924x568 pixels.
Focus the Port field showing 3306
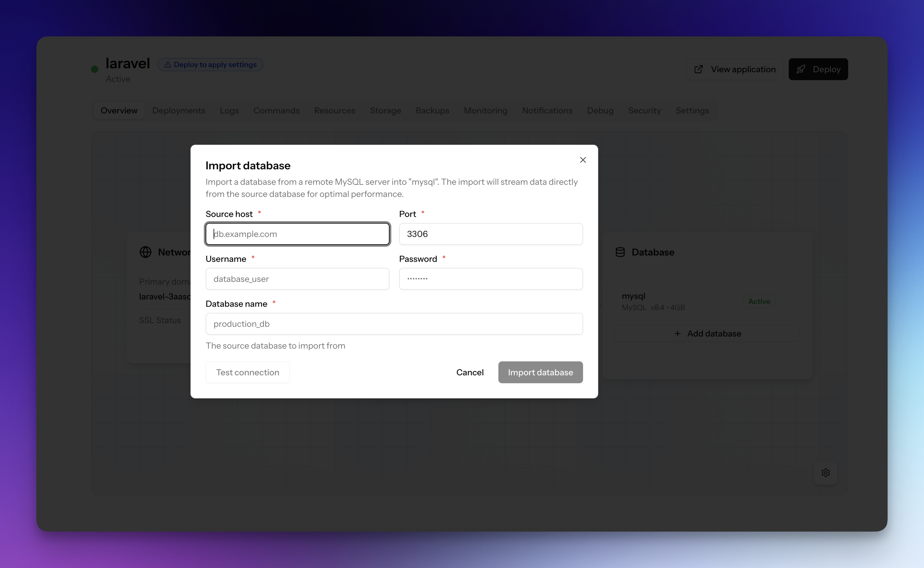[x=491, y=234]
